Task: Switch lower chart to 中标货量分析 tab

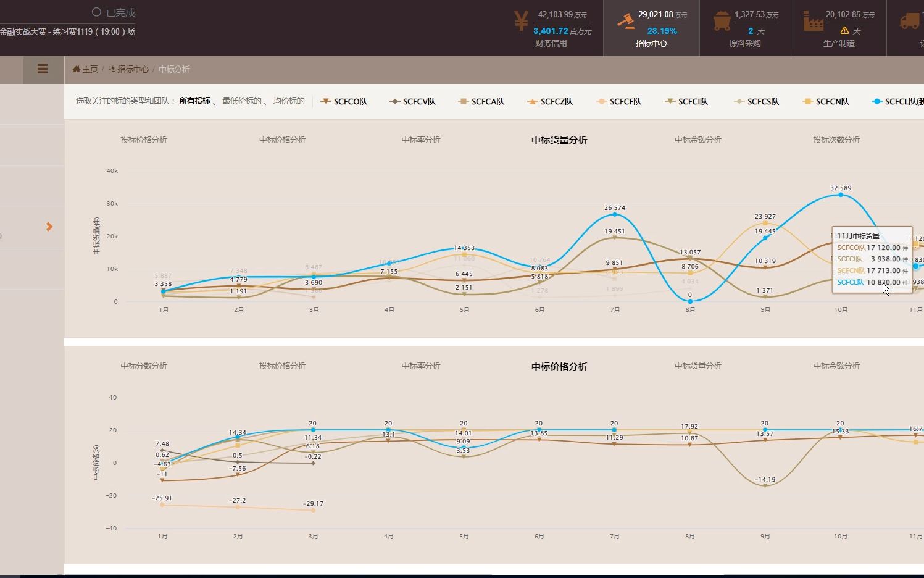Action: (x=698, y=366)
